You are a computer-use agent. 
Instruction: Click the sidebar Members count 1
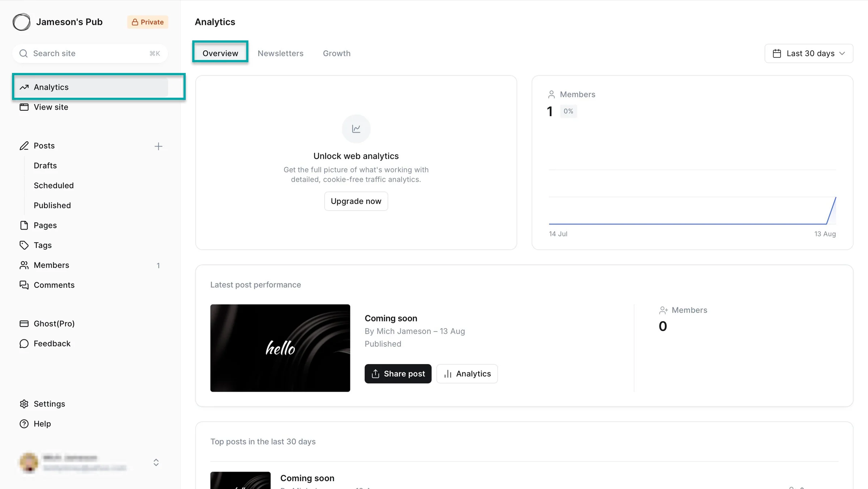158,266
